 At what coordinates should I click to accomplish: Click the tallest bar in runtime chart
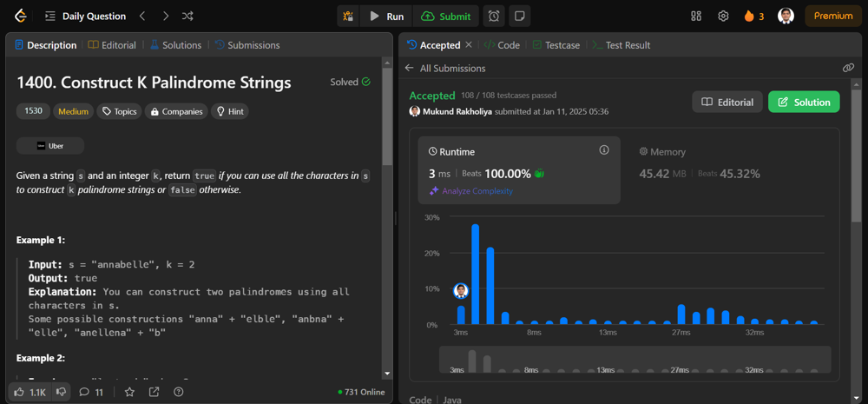(475, 274)
